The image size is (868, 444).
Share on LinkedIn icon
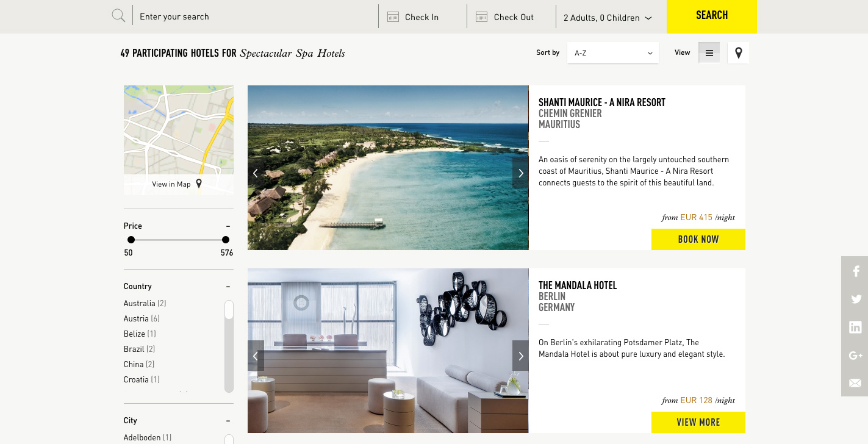point(855,328)
